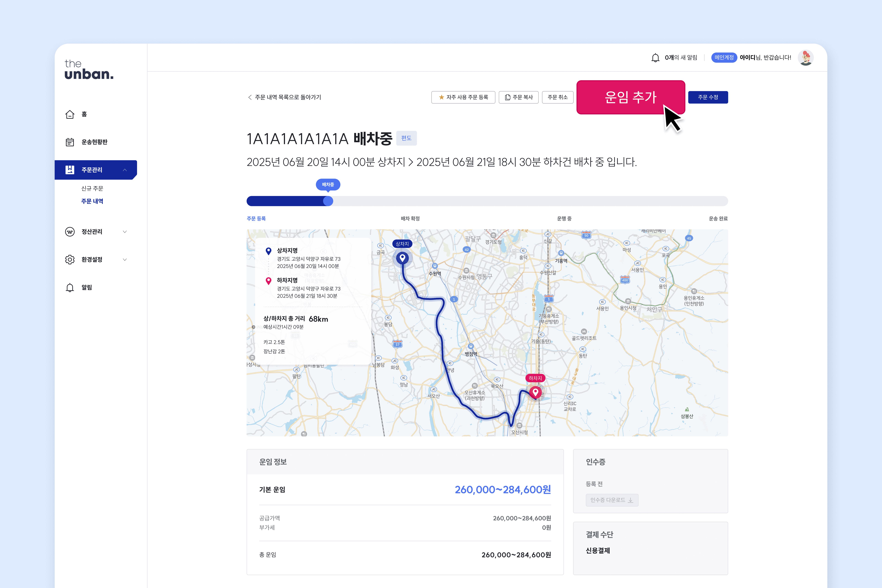Click the blue 상차지 map pin
Image resolution: width=882 pixels, height=588 pixels.
click(402, 258)
